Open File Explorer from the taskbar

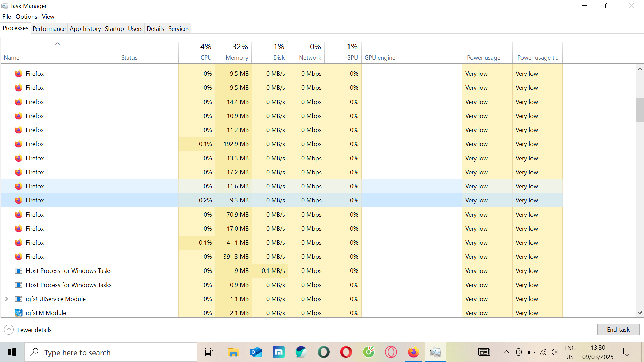[x=233, y=352]
